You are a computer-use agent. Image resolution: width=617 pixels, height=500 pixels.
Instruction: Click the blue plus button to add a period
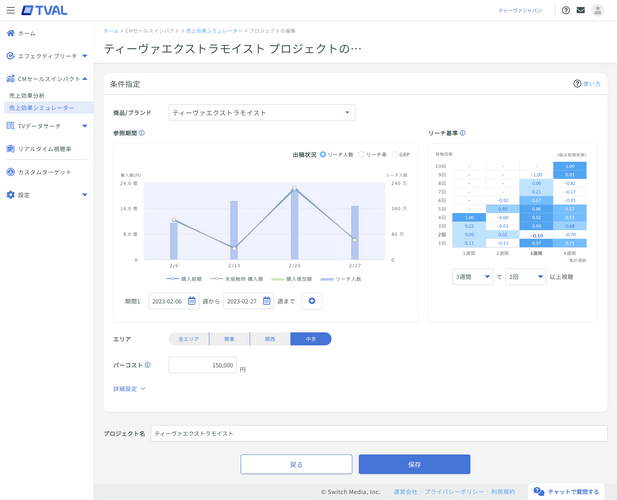[x=311, y=301]
